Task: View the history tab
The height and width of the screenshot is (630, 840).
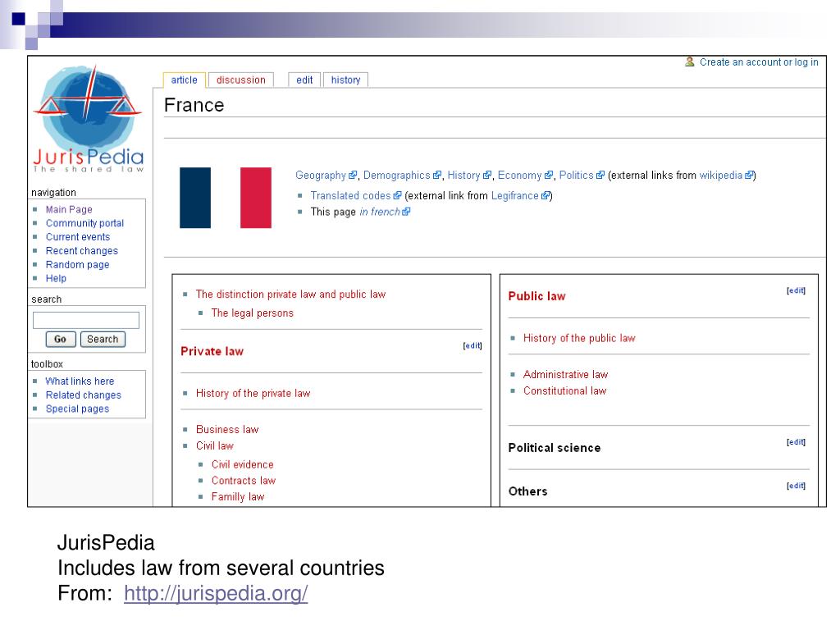Action: 345,80
